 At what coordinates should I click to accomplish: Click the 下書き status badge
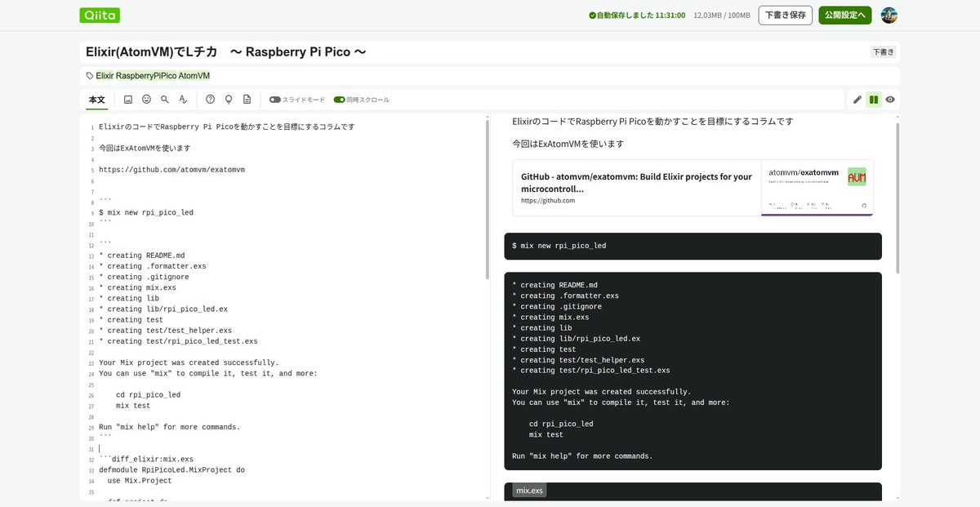click(883, 52)
